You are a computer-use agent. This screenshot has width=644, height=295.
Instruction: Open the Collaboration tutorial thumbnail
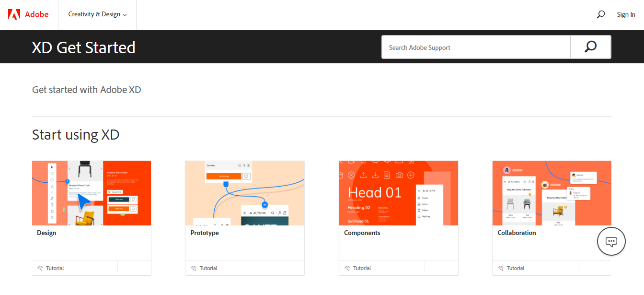(x=552, y=193)
